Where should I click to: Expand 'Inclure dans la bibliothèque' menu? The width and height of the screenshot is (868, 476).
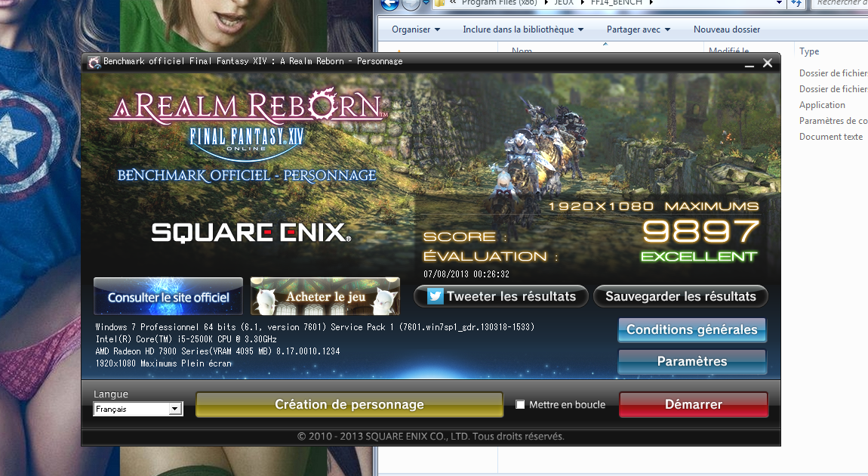(x=523, y=29)
